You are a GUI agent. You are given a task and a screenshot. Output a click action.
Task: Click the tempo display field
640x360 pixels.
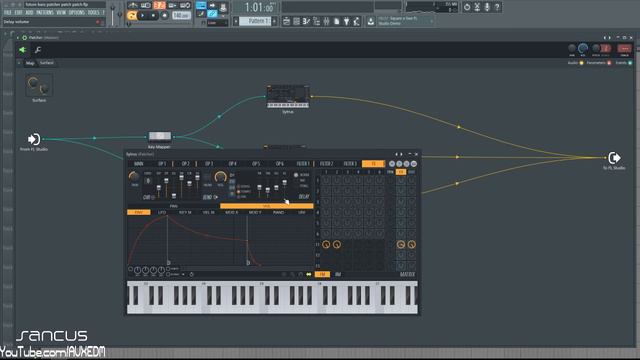pos(181,16)
